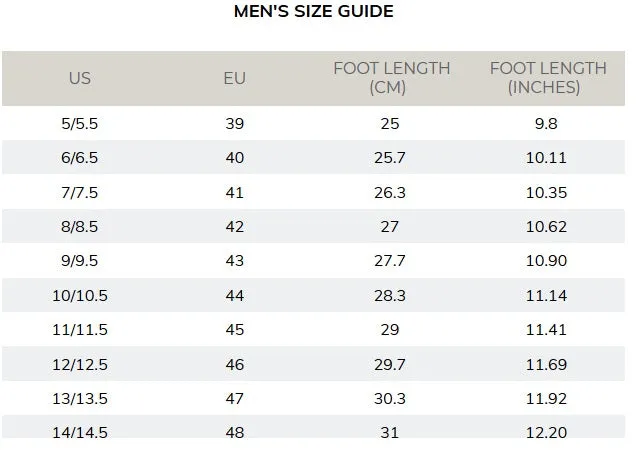Image resolution: width=636 pixels, height=450 pixels.
Task: Select the US size 5/5.5 cell
Action: 80,123
